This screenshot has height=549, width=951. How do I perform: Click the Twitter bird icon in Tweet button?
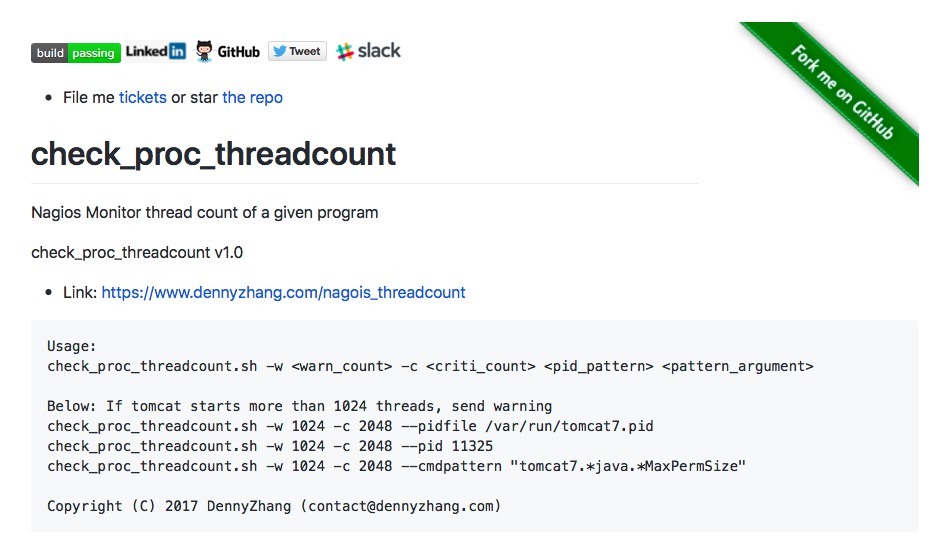click(279, 51)
